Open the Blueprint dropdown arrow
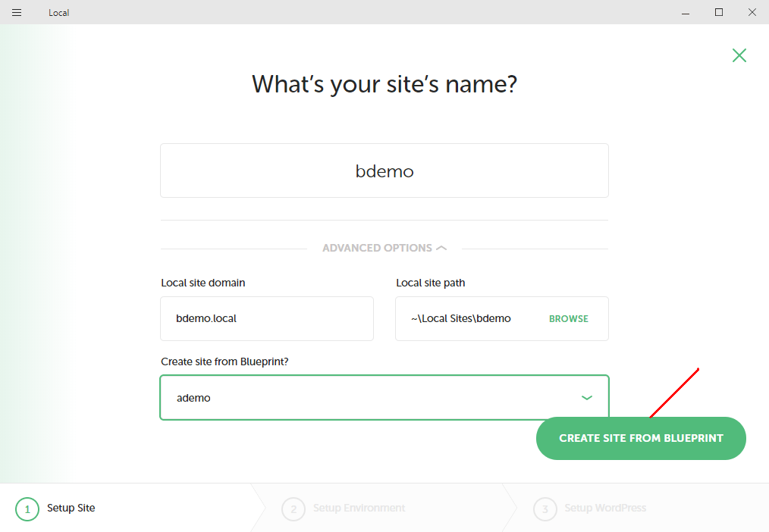This screenshot has width=769, height=532. [586, 398]
